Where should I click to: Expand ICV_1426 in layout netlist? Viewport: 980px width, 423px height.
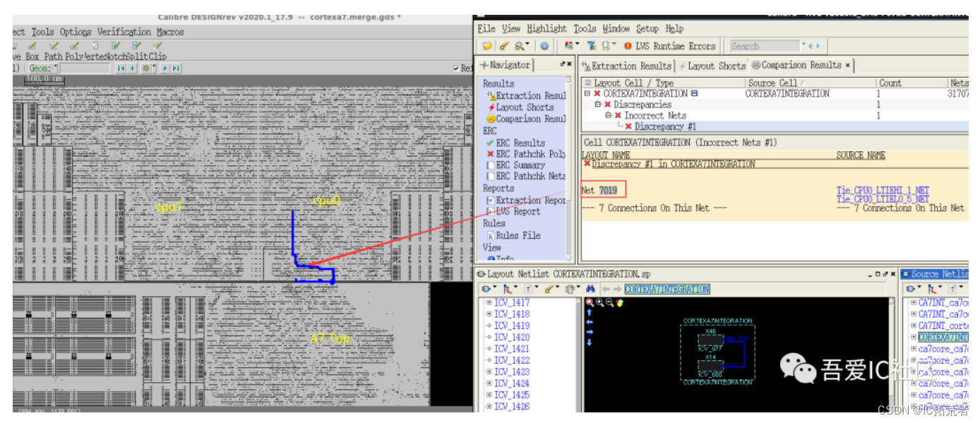(x=489, y=407)
